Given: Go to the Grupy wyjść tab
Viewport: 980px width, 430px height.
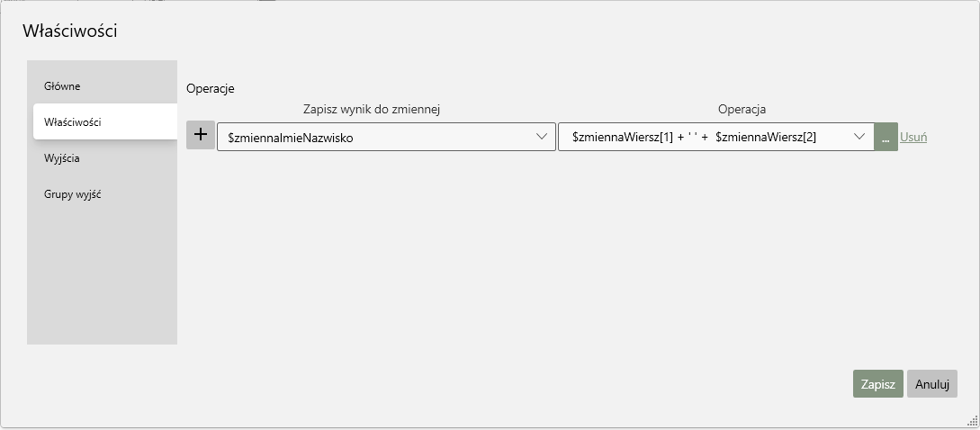Looking at the screenshot, I should [72, 194].
